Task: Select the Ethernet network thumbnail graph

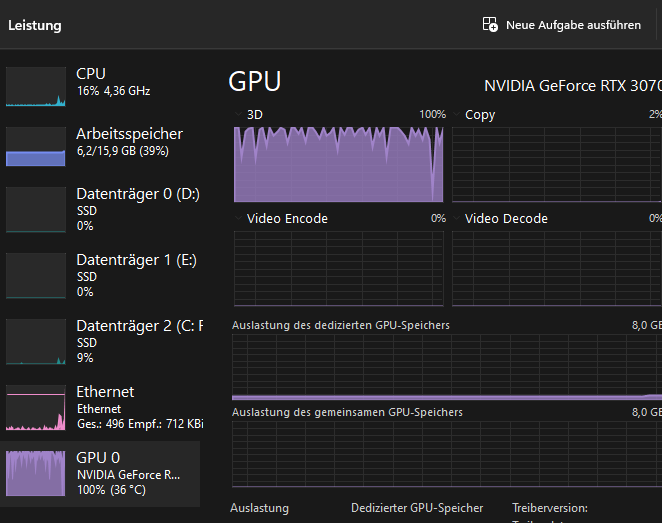Action: [x=35, y=407]
